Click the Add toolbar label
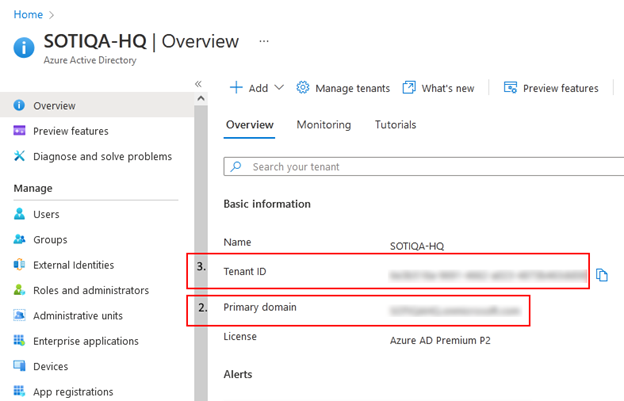The width and height of the screenshot is (624, 401). pyautogui.click(x=258, y=88)
